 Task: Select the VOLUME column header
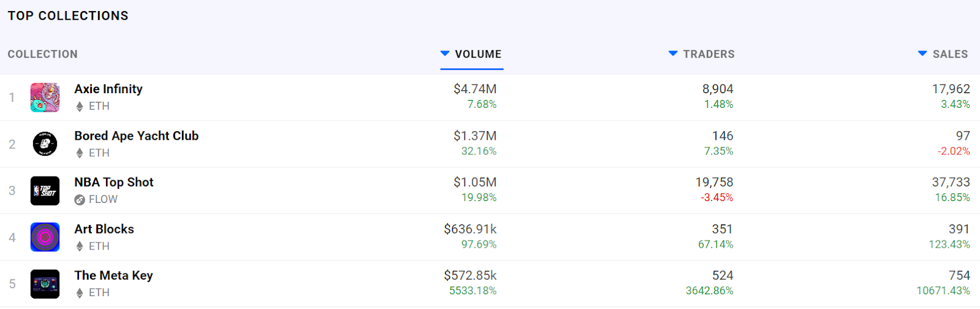478,54
